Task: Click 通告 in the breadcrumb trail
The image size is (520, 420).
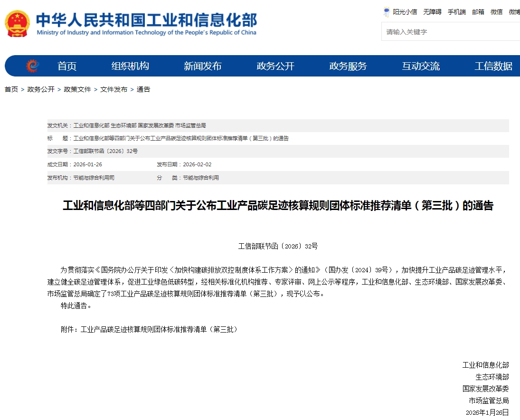Action: click(x=143, y=89)
